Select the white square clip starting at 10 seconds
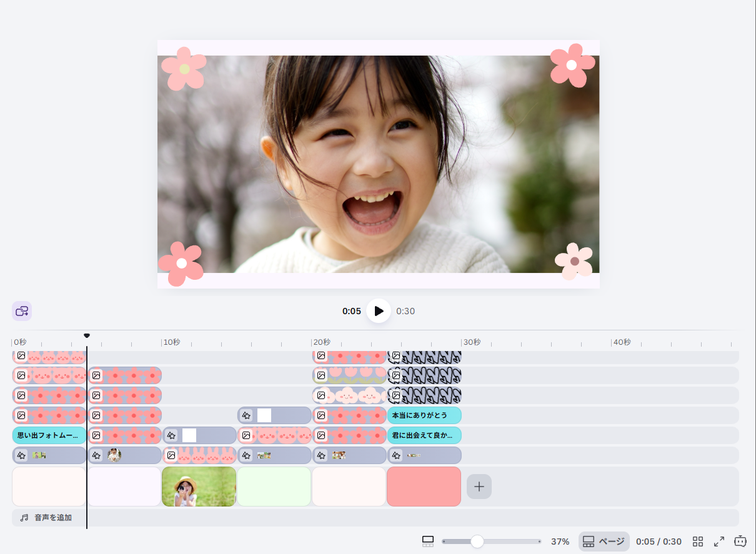 click(199, 435)
